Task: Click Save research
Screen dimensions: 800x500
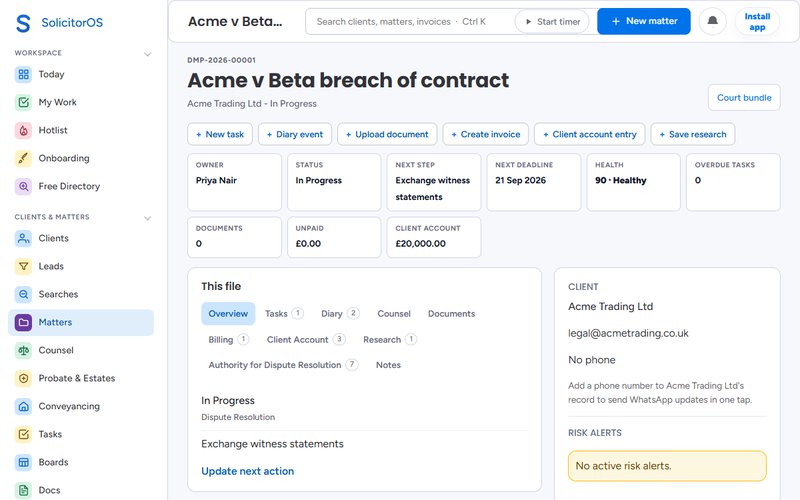Action: (x=693, y=134)
